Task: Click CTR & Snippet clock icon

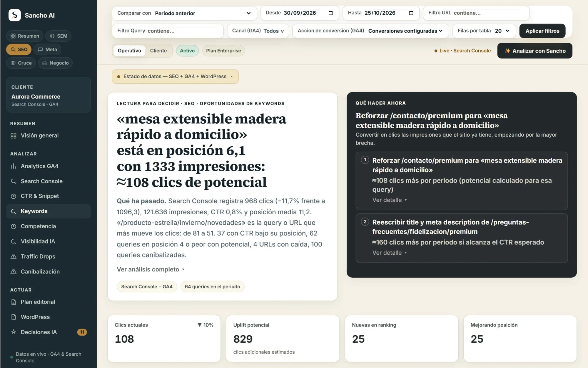Action: pos(14,196)
